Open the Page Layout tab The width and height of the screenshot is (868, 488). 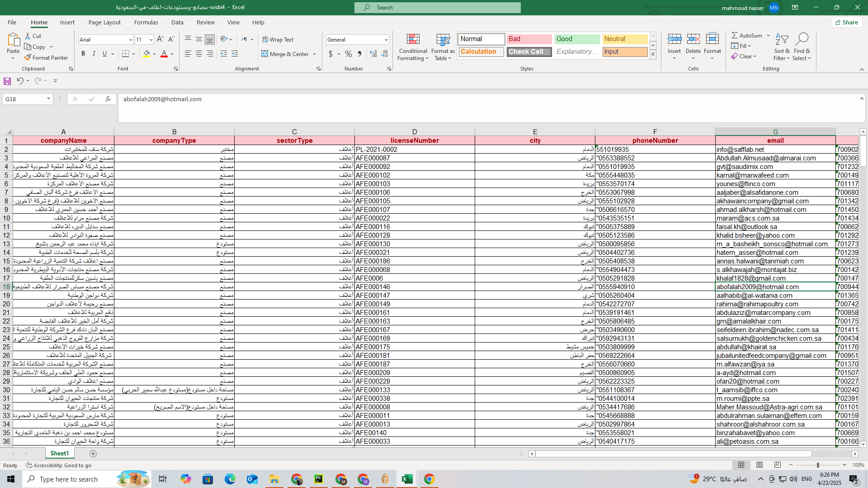[104, 22]
